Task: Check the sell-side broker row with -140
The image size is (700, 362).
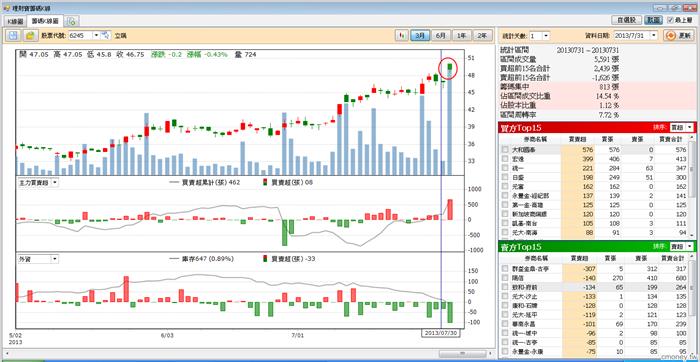Action: (505, 277)
